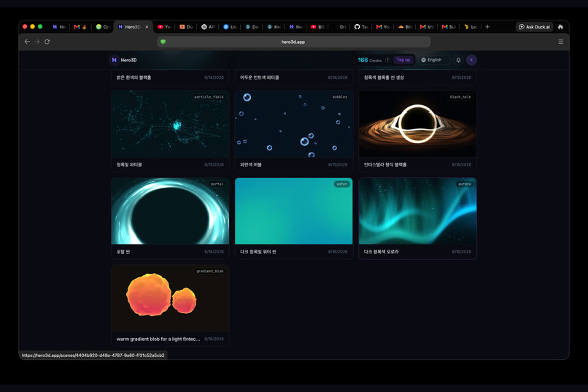This screenshot has width=588, height=392.
Task: Click the browser forward arrow
Action: [36, 42]
